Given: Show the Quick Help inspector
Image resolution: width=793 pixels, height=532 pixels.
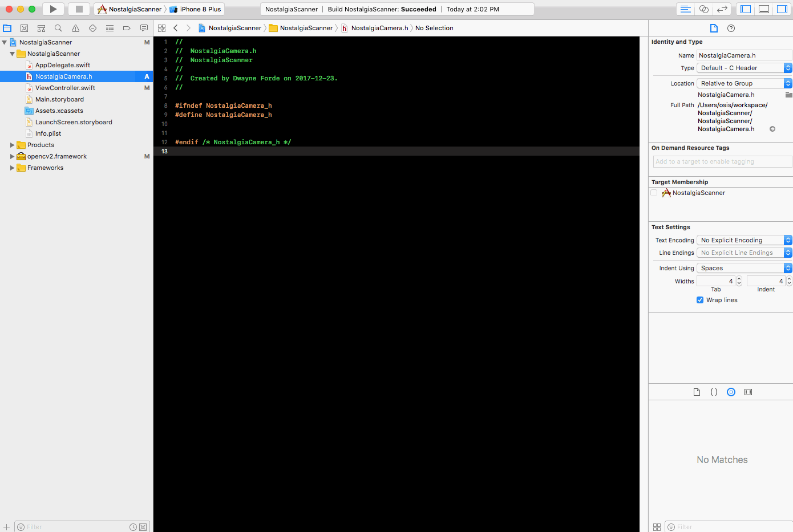Looking at the screenshot, I should (x=731, y=28).
